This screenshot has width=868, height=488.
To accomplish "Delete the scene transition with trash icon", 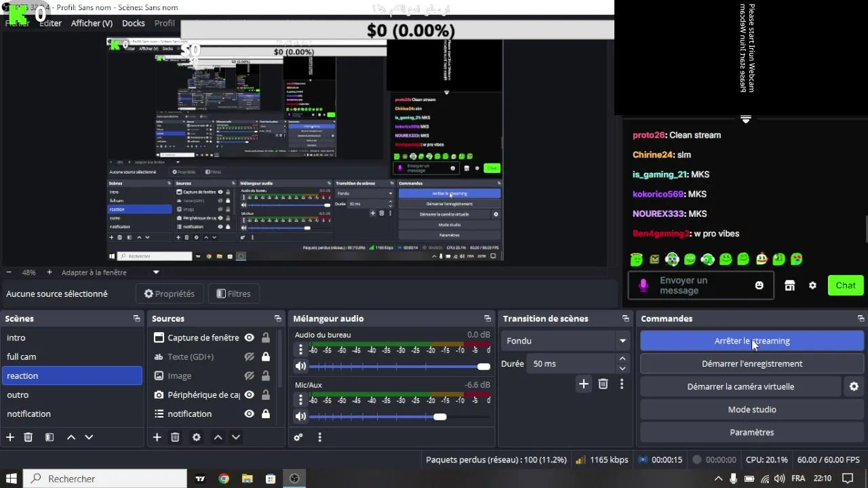I will [603, 384].
